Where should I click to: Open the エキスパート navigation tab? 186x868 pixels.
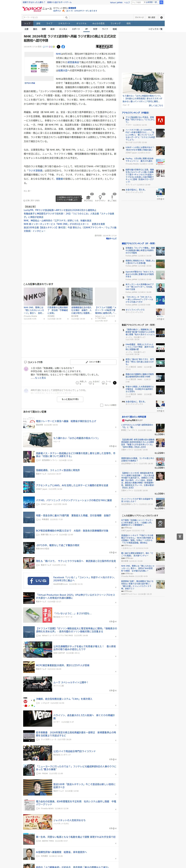pos(64,24)
